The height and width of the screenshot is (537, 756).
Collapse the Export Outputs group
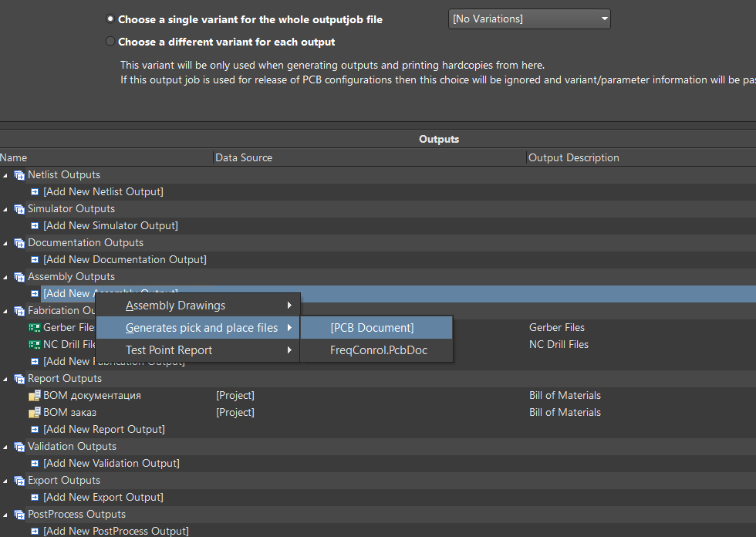[x=5, y=481]
